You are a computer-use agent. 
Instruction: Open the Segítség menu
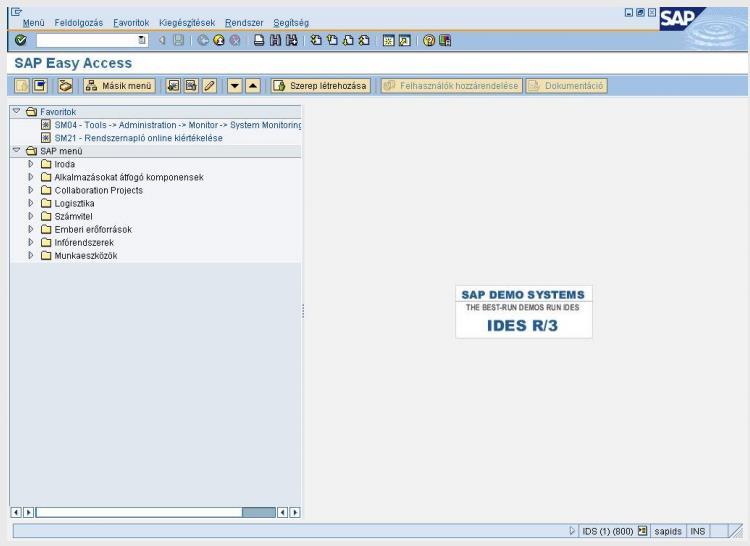(291, 23)
